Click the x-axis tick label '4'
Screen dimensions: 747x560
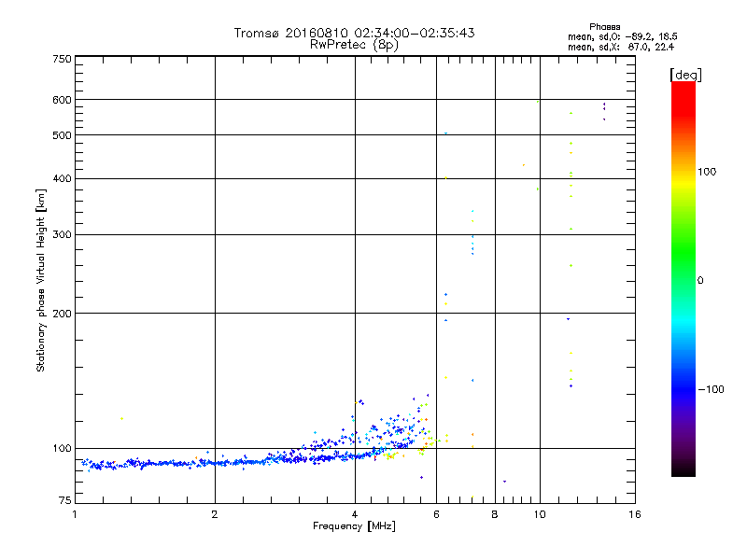355,514
